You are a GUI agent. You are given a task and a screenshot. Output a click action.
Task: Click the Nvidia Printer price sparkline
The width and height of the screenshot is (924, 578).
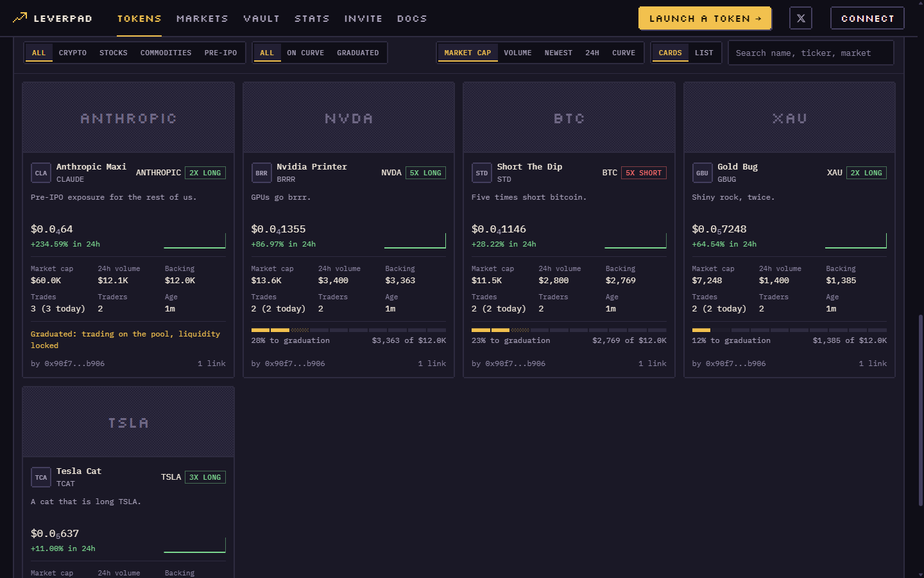415,241
